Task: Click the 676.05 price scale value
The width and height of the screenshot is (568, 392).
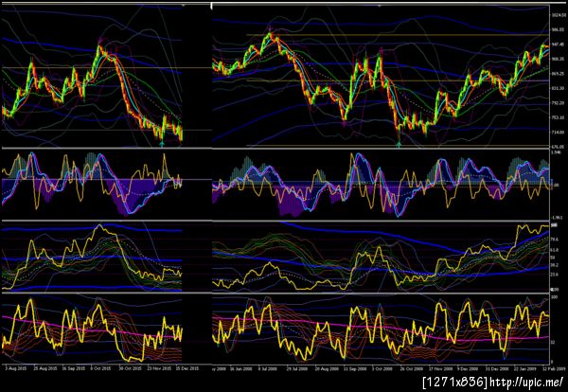Action: [559, 147]
